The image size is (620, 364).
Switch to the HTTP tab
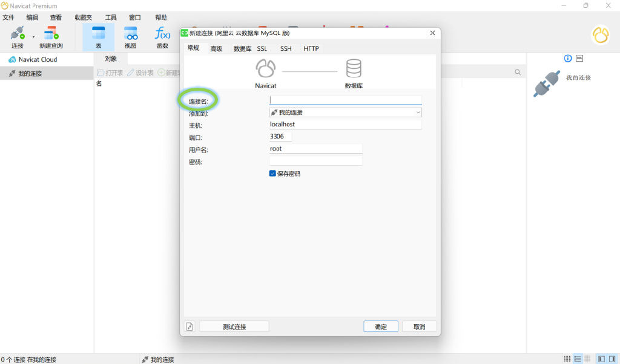(311, 48)
